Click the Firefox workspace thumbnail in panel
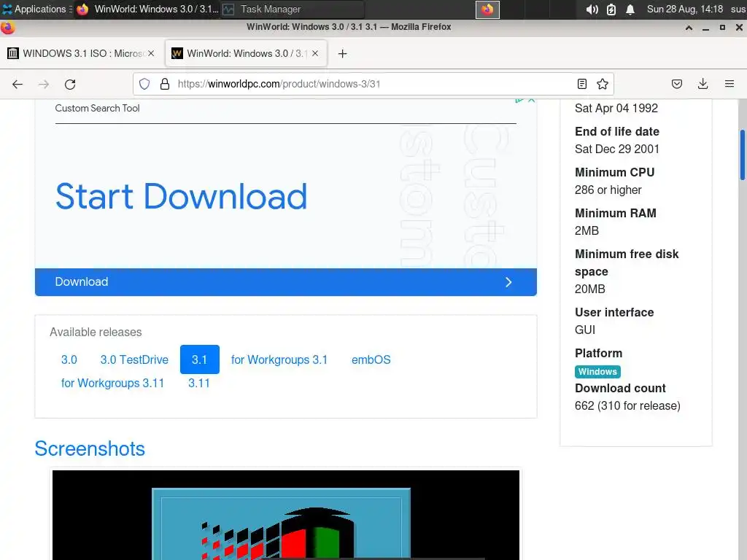The width and height of the screenshot is (747, 560). click(x=487, y=9)
